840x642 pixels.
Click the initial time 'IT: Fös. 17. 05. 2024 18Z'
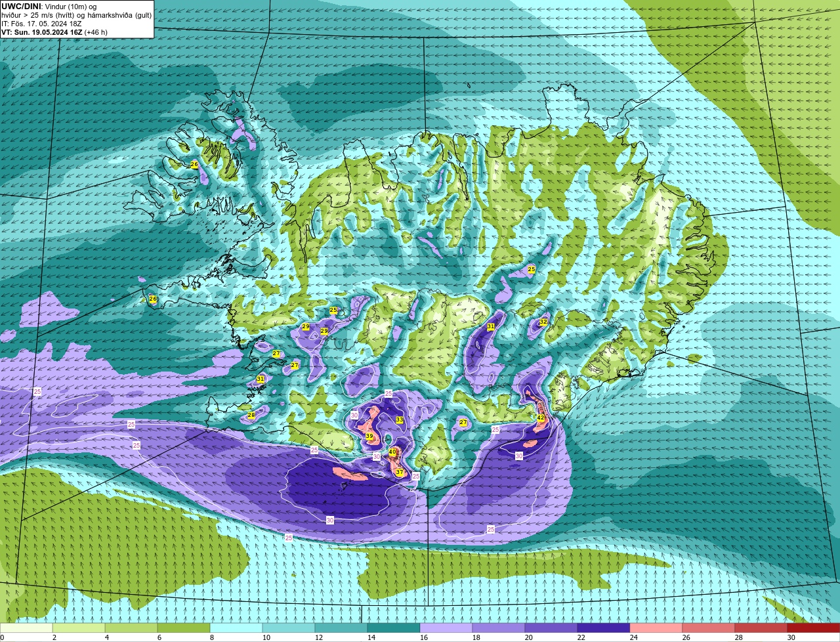click(41, 24)
